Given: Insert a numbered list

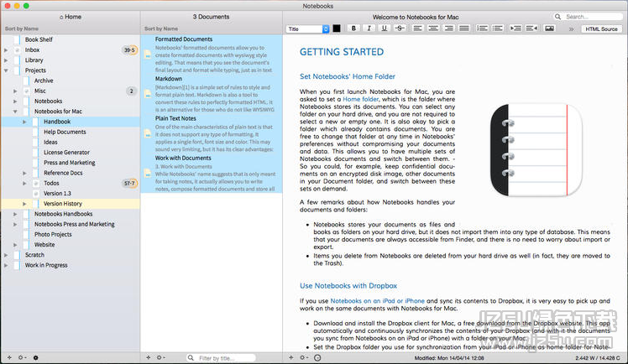Looking at the screenshot, I should coord(482,29).
